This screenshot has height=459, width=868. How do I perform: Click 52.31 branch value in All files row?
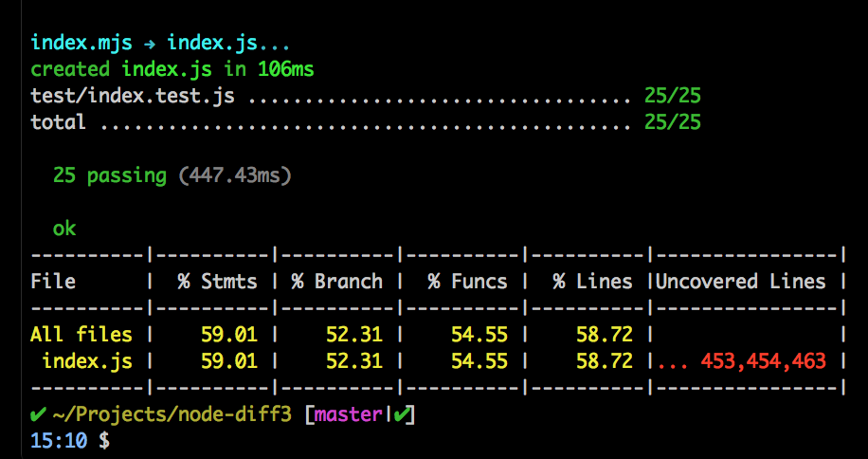coord(353,335)
